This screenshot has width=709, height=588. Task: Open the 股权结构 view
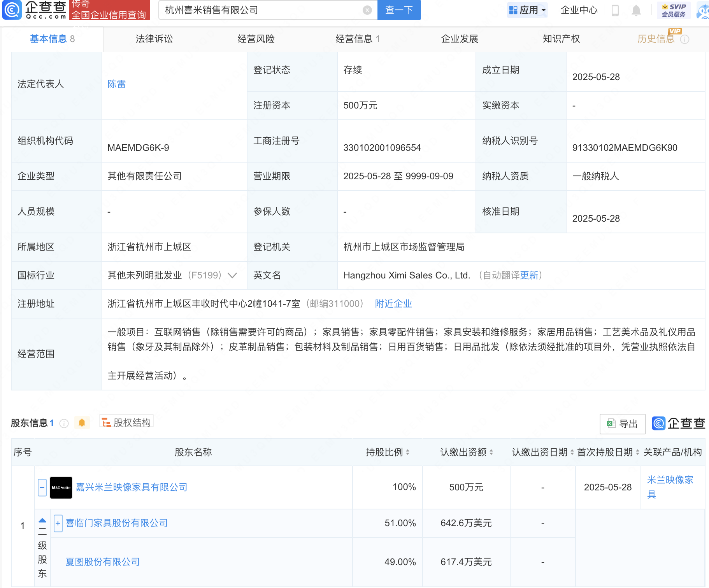126,422
